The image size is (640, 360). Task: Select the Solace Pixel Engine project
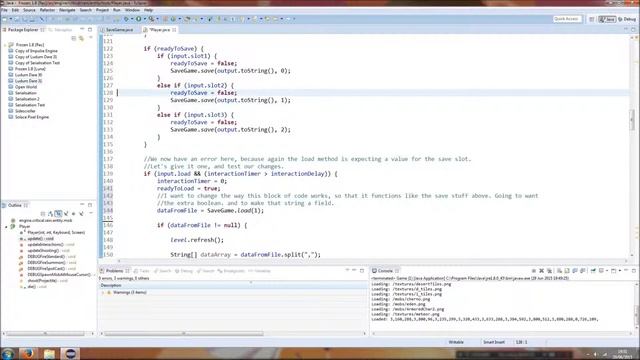point(31,117)
